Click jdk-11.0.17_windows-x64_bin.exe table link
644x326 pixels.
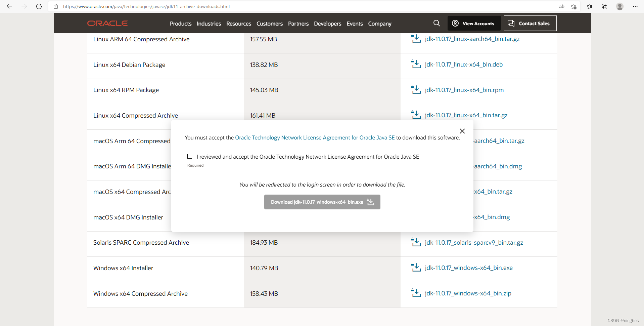469,268
